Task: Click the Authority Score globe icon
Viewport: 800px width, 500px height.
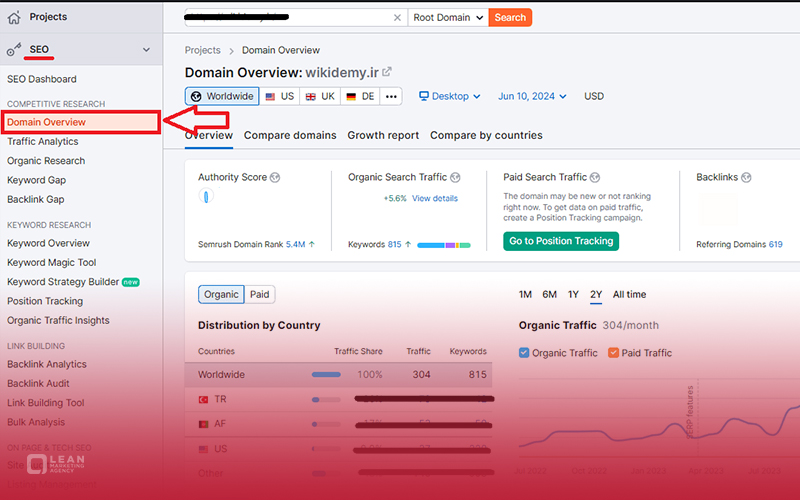Action: click(275, 178)
